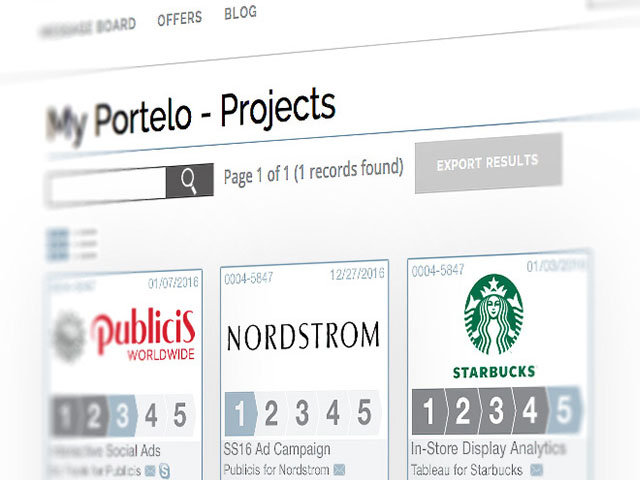Viewport: 640px width, 480px height.
Task: Click the magnifier search button
Action: pos(190,180)
